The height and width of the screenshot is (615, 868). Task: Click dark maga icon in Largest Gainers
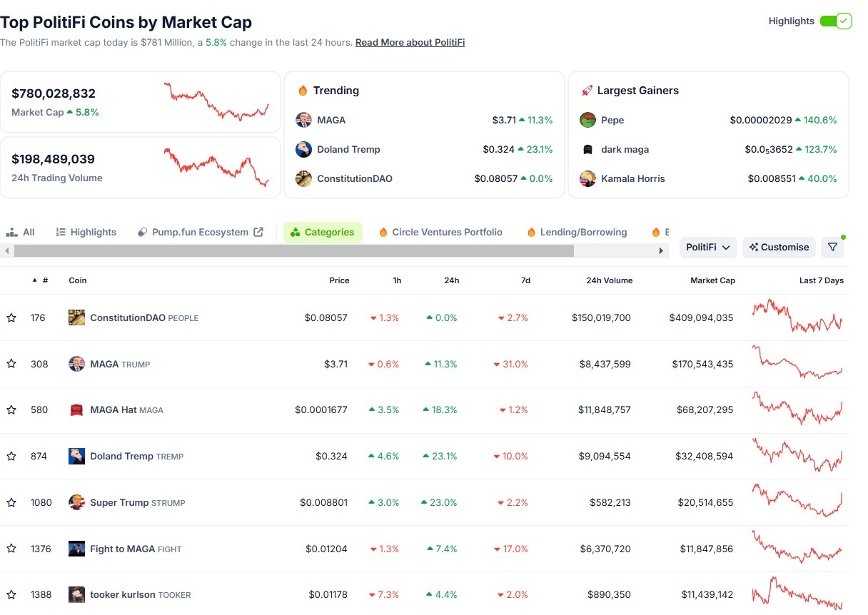click(x=587, y=149)
